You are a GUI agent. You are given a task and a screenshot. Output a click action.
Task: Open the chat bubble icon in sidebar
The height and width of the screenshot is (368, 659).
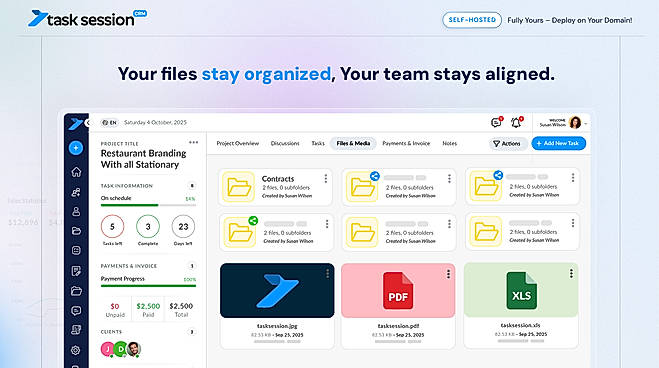[x=76, y=311]
